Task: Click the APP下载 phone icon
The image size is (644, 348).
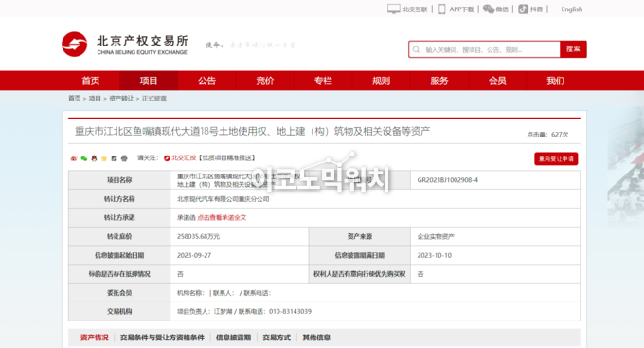Action: [442, 9]
